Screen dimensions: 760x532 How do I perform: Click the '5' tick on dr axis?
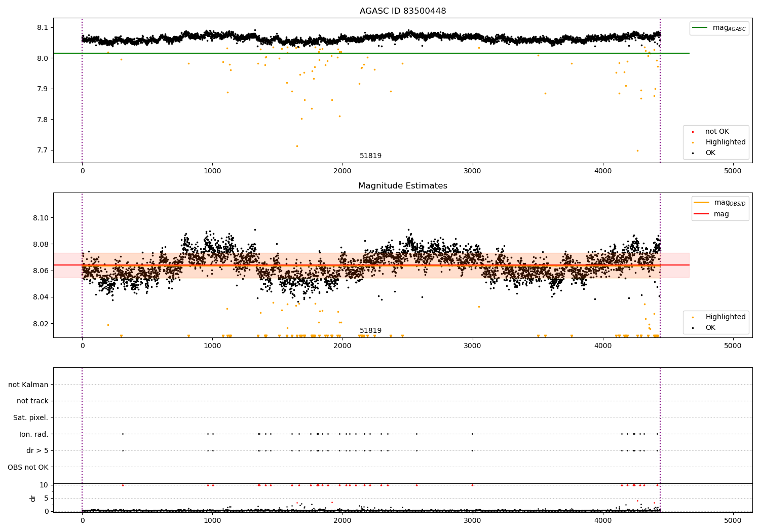coord(46,498)
